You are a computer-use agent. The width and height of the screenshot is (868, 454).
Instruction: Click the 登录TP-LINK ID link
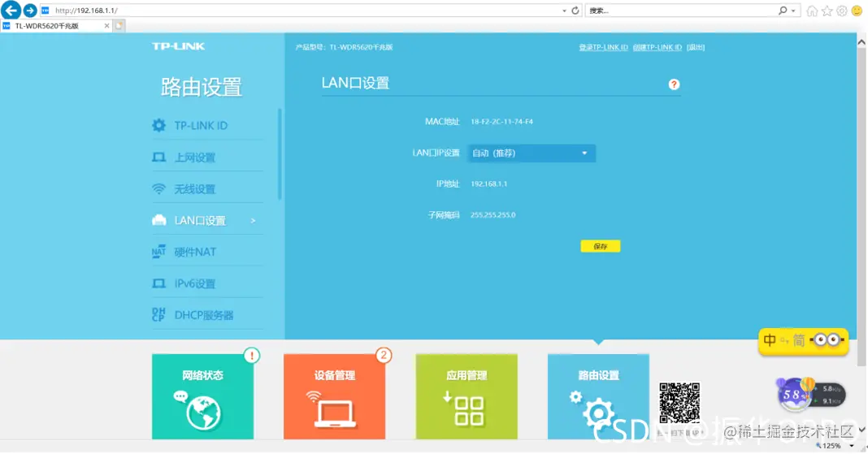click(603, 48)
